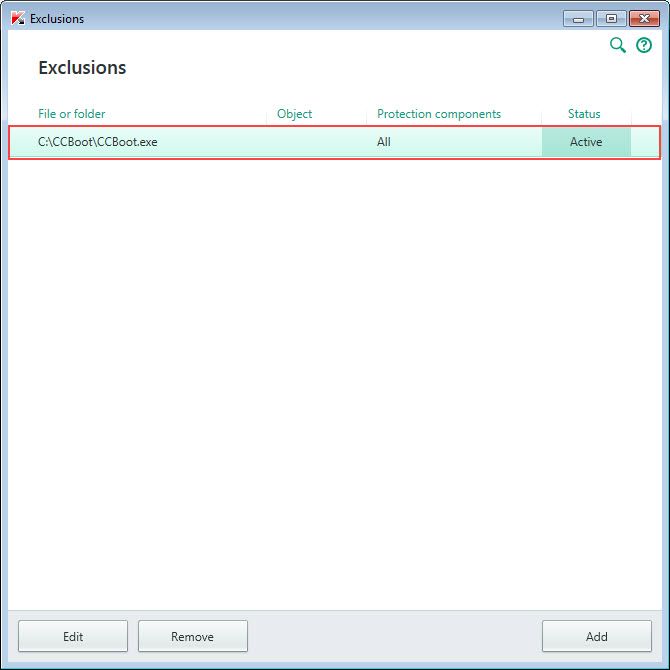Image resolution: width=670 pixels, height=670 pixels.
Task: Click the All protection components cell
Action: pos(384,142)
